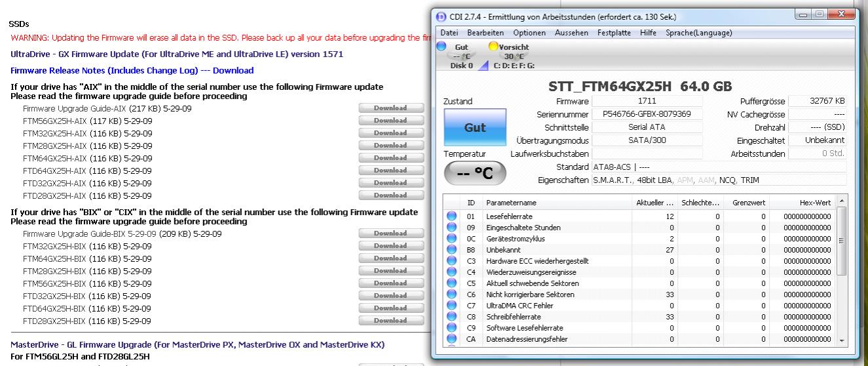Screen dimensions: 868x366
Task: Click the Seriennummer value field
Action: point(647,114)
